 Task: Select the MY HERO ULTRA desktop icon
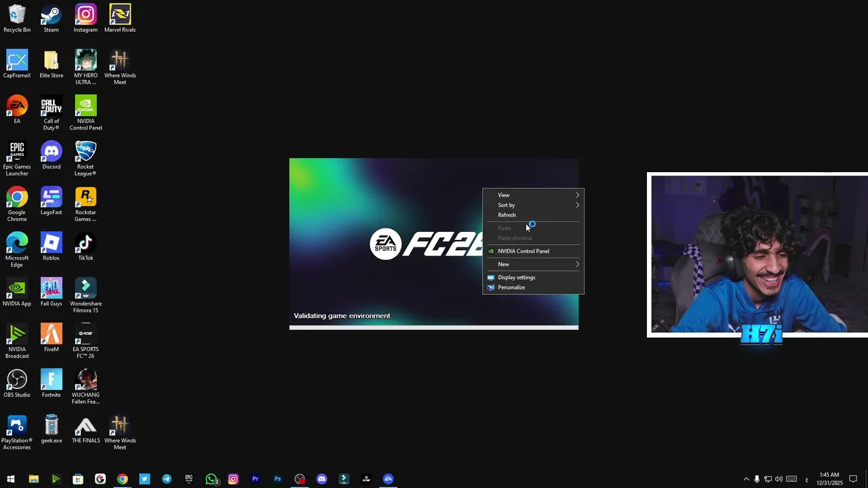point(85,68)
